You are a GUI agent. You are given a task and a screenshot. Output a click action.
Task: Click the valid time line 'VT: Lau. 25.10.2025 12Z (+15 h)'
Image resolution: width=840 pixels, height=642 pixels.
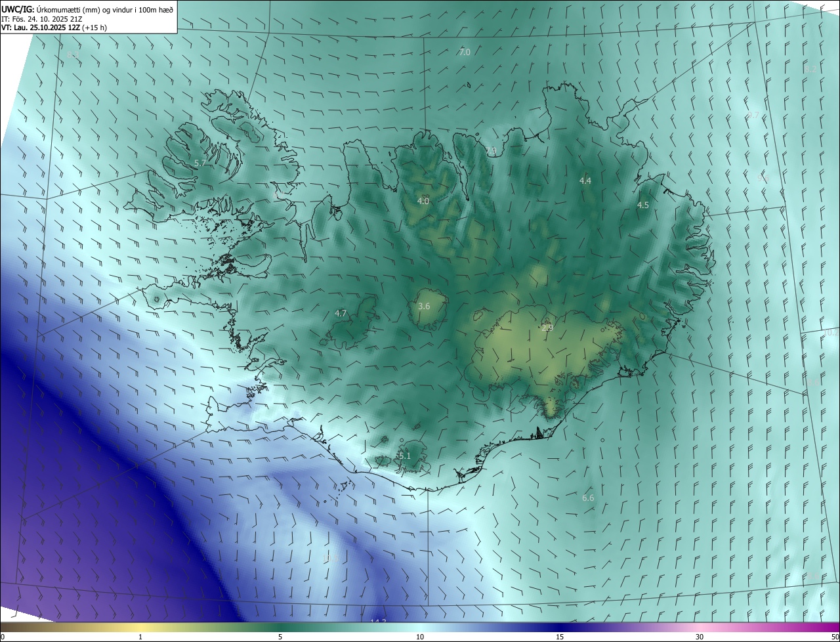point(54,28)
